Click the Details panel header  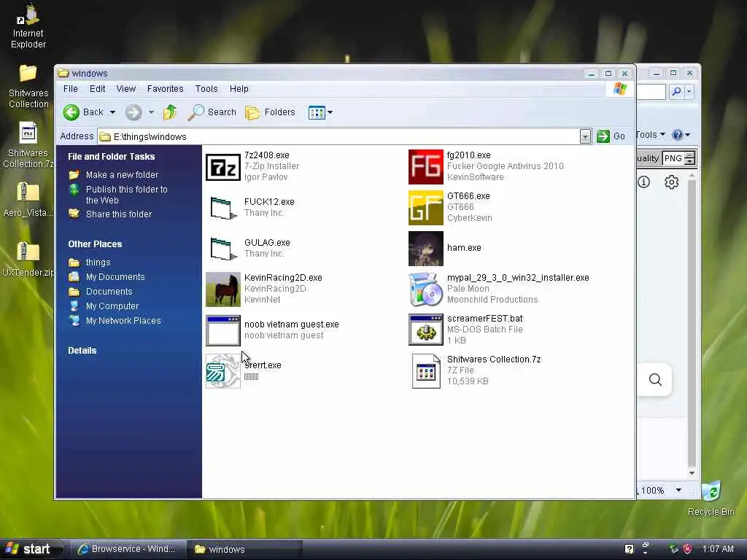[82, 351]
